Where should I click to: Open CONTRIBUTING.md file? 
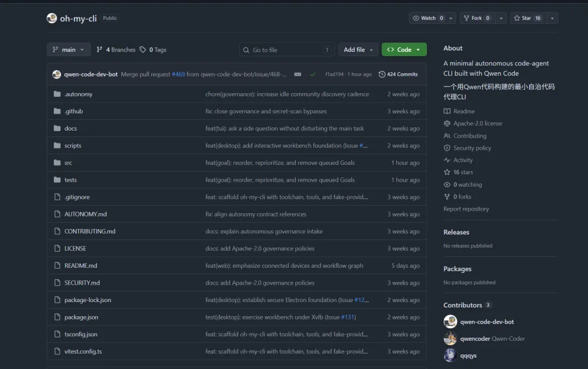point(90,231)
